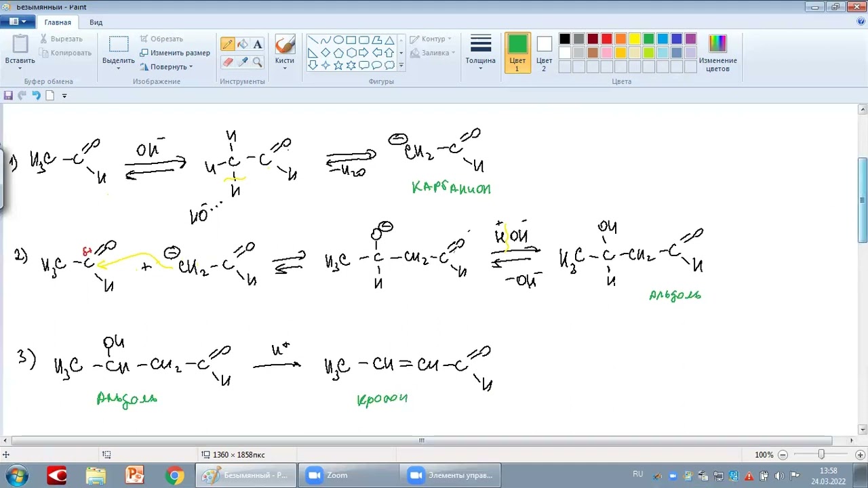Pick the hexagon shape
This screenshot has height=488, width=868.
point(351,53)
